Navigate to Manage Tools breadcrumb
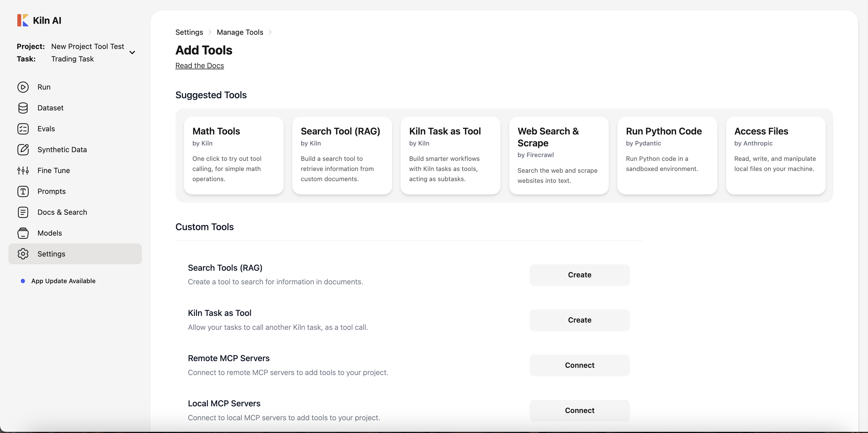This screenshot has height=433, width=868. point(240,32)
